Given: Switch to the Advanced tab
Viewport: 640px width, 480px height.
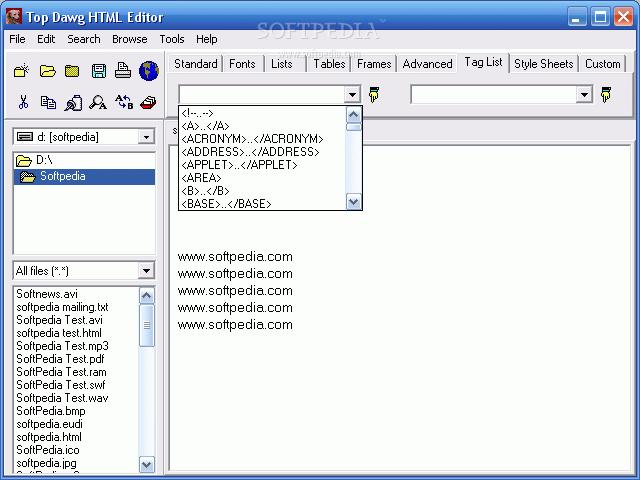Looking at the screenshot, I should 427,64.
